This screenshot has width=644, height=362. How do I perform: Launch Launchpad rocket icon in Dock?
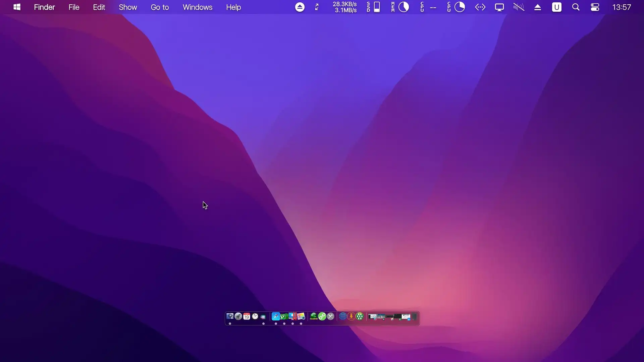(x=238, y=316)
